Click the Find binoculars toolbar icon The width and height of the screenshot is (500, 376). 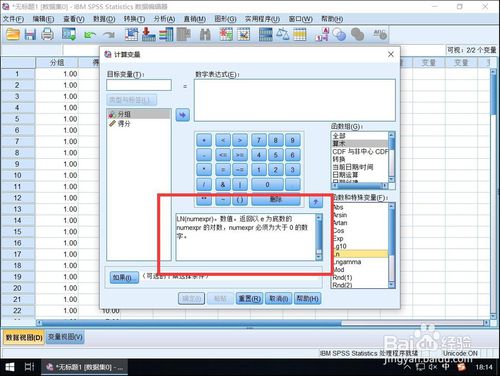click(x=205, y=35)
